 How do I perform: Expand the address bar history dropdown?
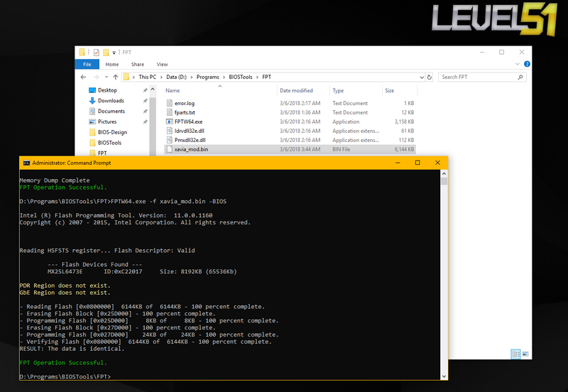click(x=422, y=77)
